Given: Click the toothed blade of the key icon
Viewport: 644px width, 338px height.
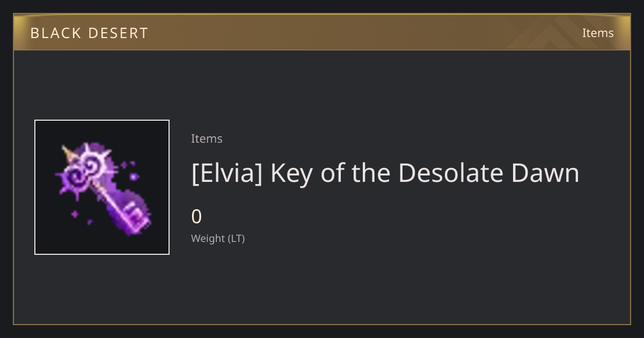Looking at the screenshot, I should (x=136, y=216).
